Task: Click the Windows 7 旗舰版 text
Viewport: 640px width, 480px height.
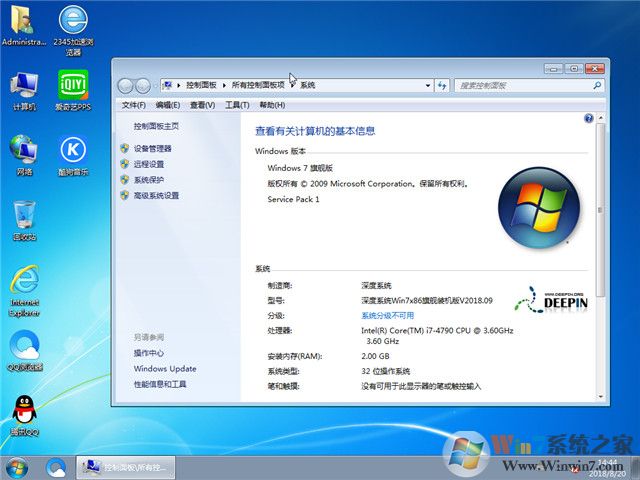Action: (300, 168)
